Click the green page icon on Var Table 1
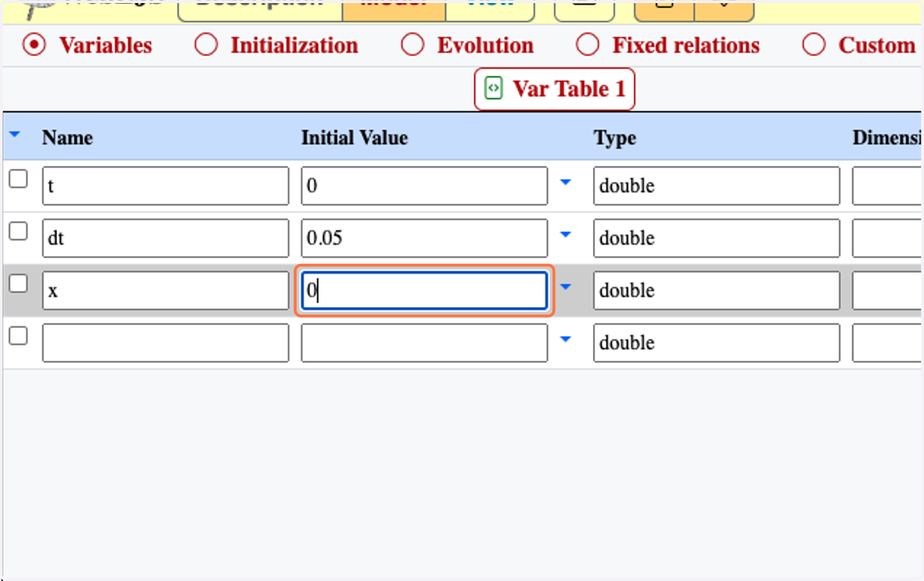Screen dimensions: 924x581 (494, 88)
